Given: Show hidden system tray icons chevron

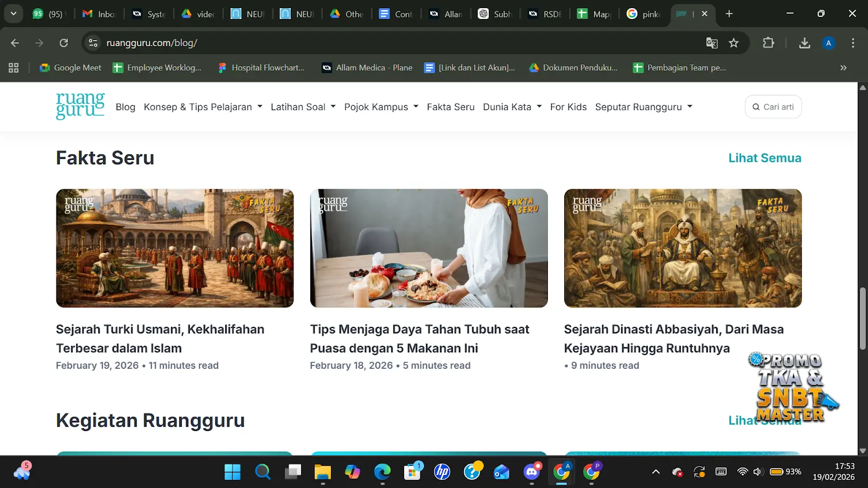Looking at the screenshot, I should 655,472.
